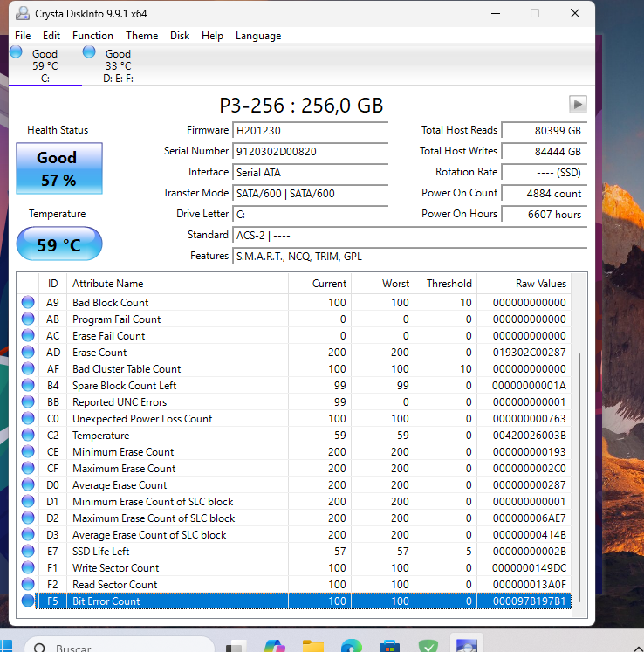Click the 59 °C temperature button
Image resolution: width=644 pixels, height=652 pixels.
click(59, 244)
